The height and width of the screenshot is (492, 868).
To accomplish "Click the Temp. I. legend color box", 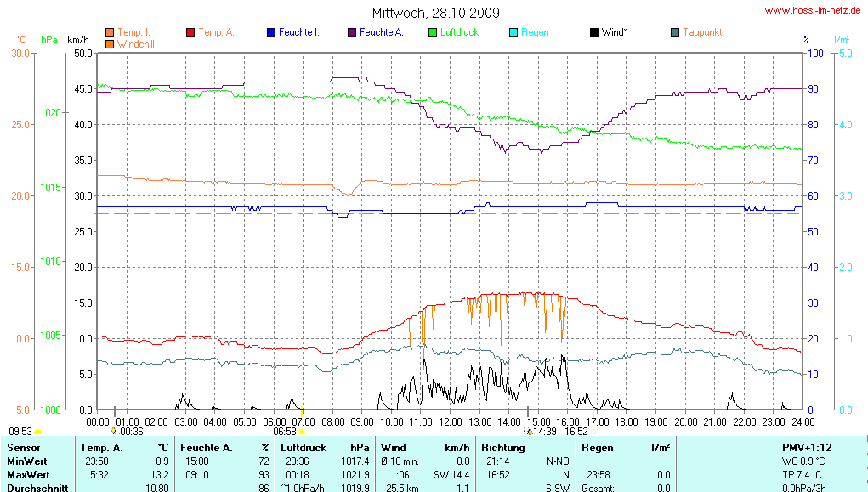I will click(x=110, y=32).
